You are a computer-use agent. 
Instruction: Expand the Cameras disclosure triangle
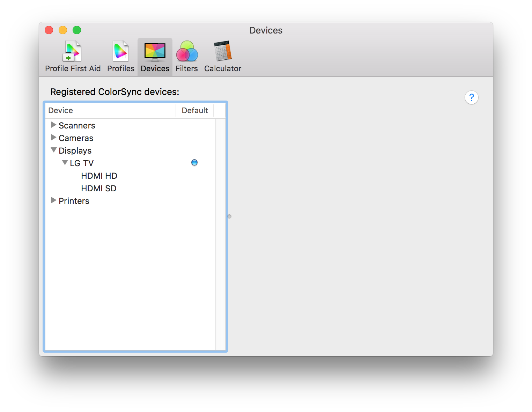pos(54,137)
